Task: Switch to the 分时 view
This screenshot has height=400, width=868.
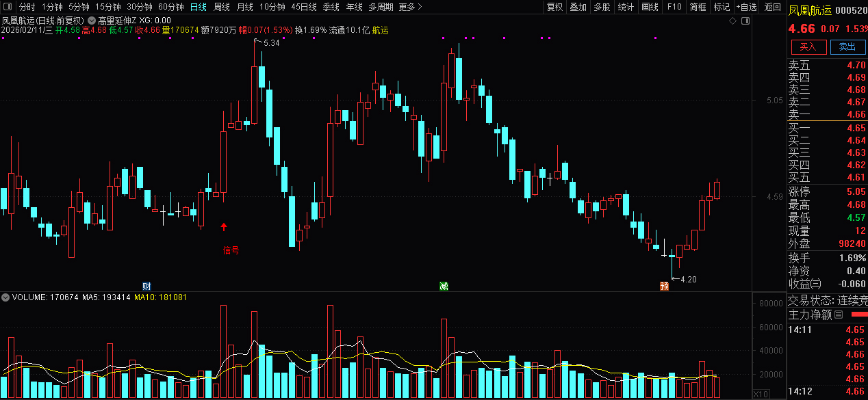Action: (x=27, y=7)
